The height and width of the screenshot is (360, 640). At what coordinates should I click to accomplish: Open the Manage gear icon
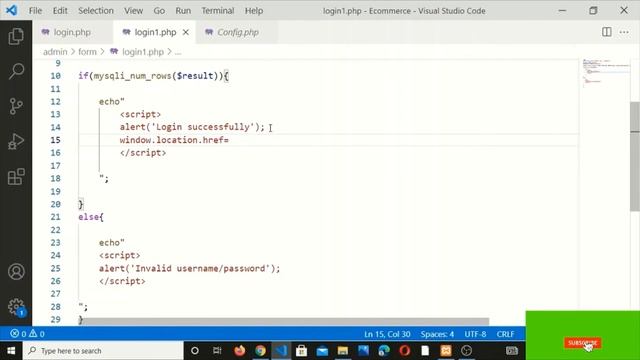point(16,307)
